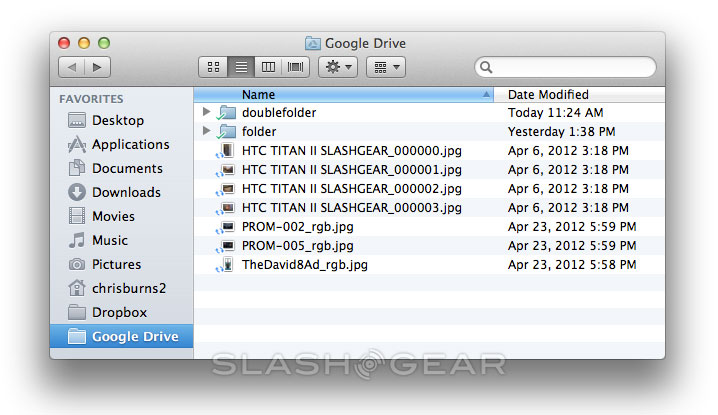Switch to column view
The image size is (718, 415).
268,67
